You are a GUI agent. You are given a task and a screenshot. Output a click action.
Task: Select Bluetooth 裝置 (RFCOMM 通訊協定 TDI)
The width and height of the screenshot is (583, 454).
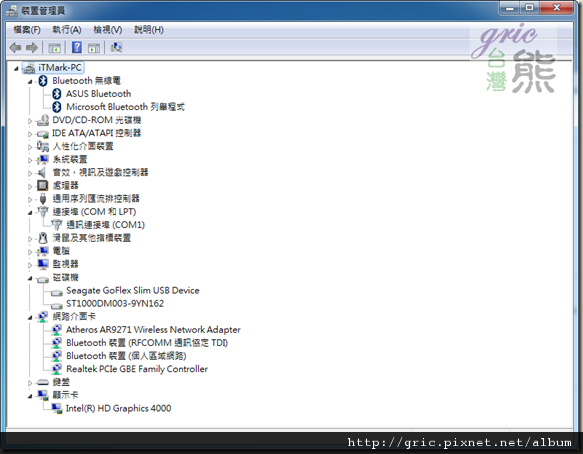(147, 343)
